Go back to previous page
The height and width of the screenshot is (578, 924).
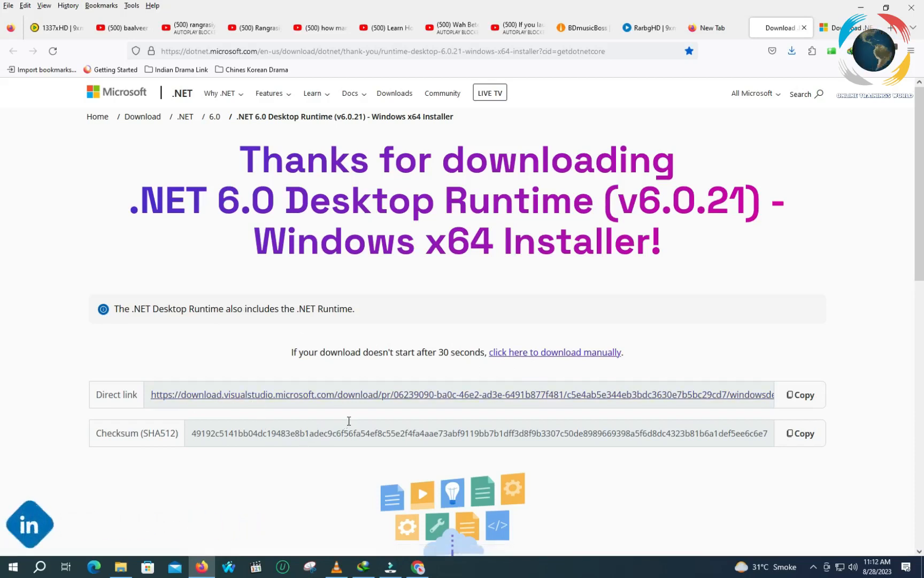click(13, 51)
